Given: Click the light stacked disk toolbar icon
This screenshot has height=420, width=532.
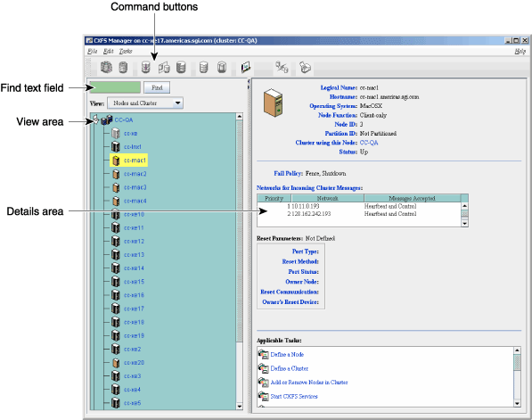Looking at the screenshot, I should (x=203, y=67).
